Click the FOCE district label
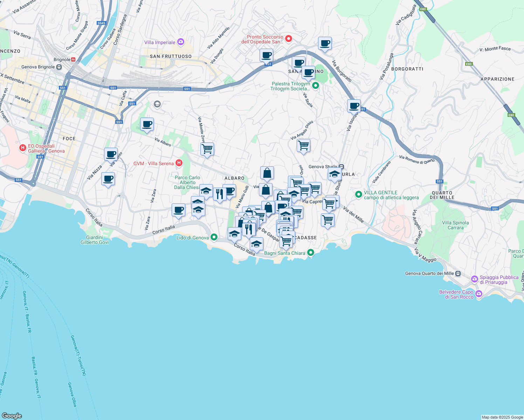Viewport: 524px width, 420px height. (x=69, y=139)
